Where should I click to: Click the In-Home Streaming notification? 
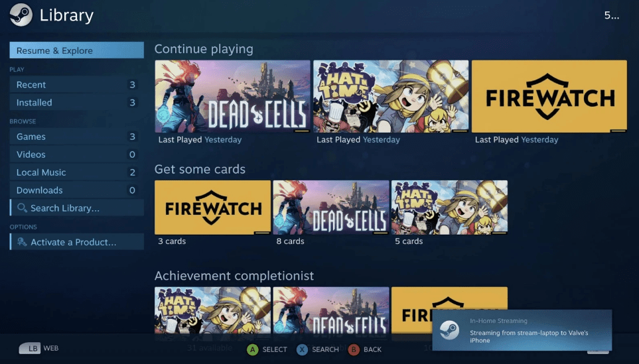522,330
